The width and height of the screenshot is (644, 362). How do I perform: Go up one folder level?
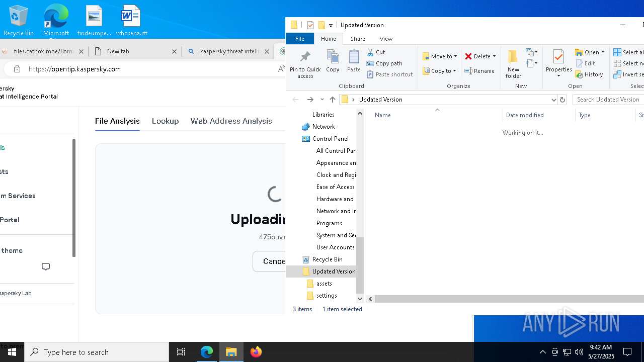click(x=333, y=100)
